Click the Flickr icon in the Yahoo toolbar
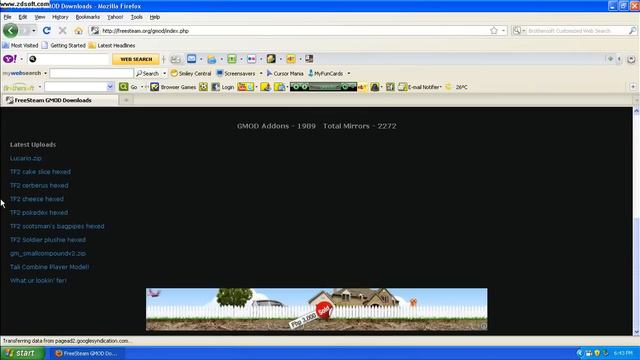The width and height of the screenshot is (640, 360). pos(251,59)
